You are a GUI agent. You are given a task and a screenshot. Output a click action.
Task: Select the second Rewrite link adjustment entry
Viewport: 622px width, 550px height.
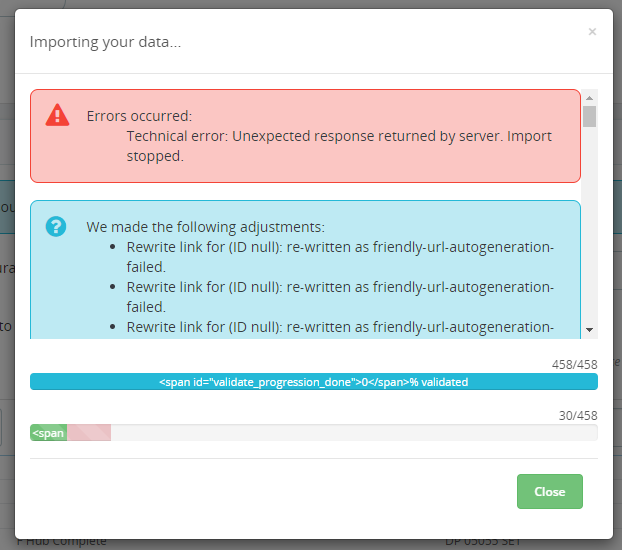pyautogui.click(x=340, y=297)
